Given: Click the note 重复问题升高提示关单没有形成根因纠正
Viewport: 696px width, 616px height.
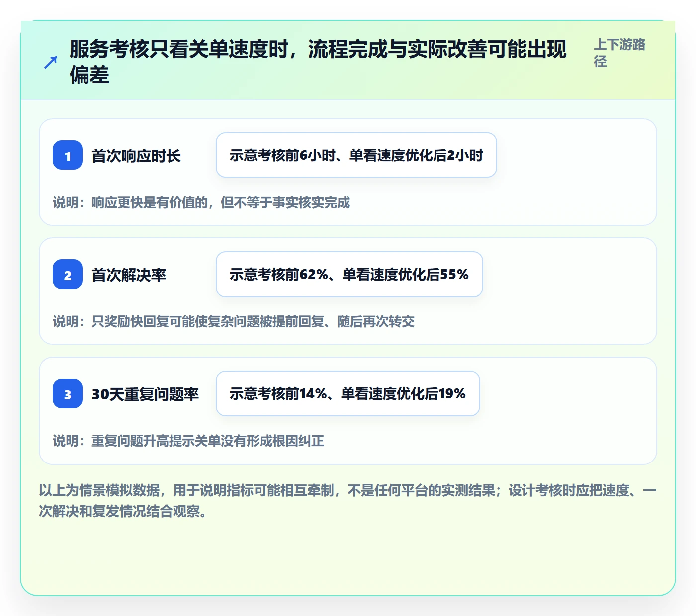Looking at the screenshot, I should 208,441.
